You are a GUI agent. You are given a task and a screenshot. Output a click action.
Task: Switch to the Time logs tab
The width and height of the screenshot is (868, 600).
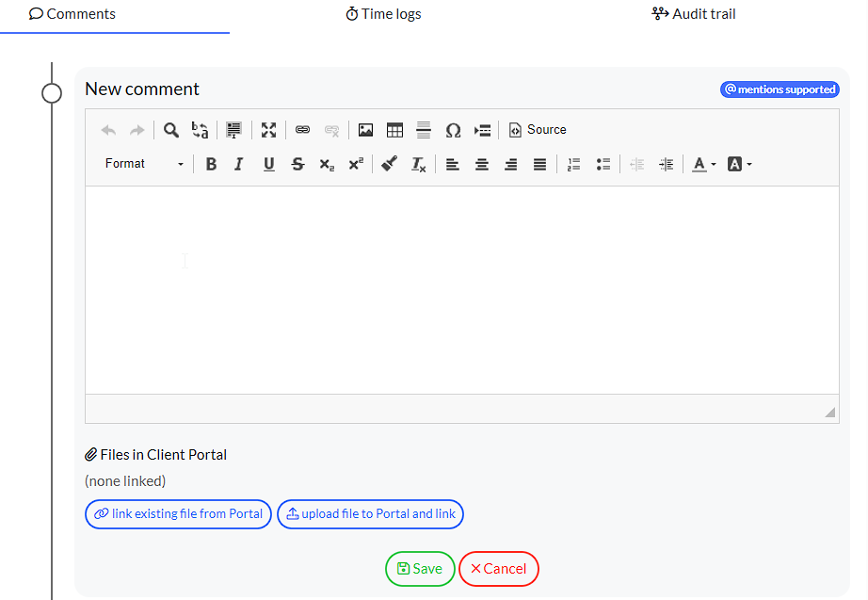pyautogui.click(x=383, y=14)
